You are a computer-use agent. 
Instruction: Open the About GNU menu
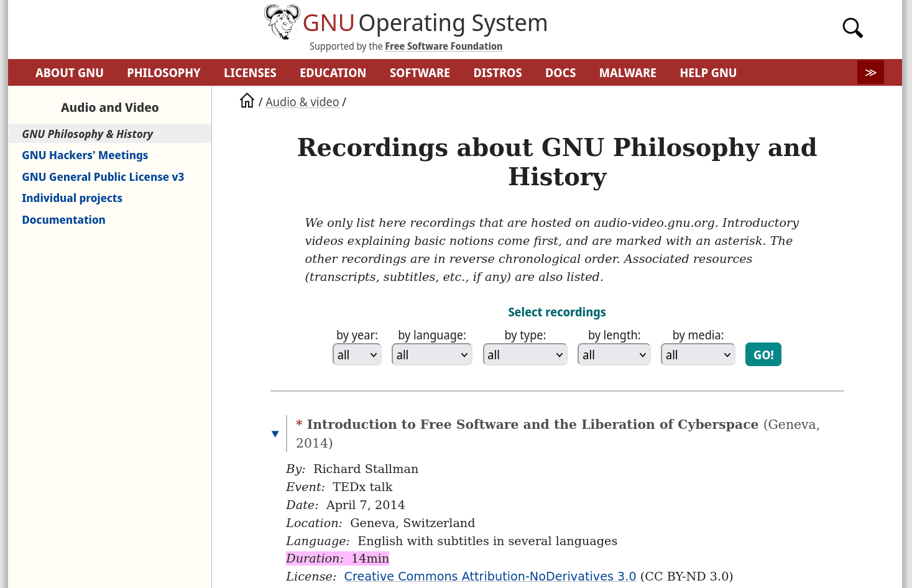70,73
